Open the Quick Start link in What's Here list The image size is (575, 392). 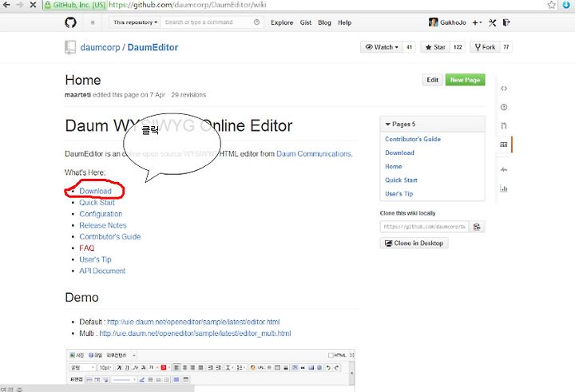click(97, 203)
